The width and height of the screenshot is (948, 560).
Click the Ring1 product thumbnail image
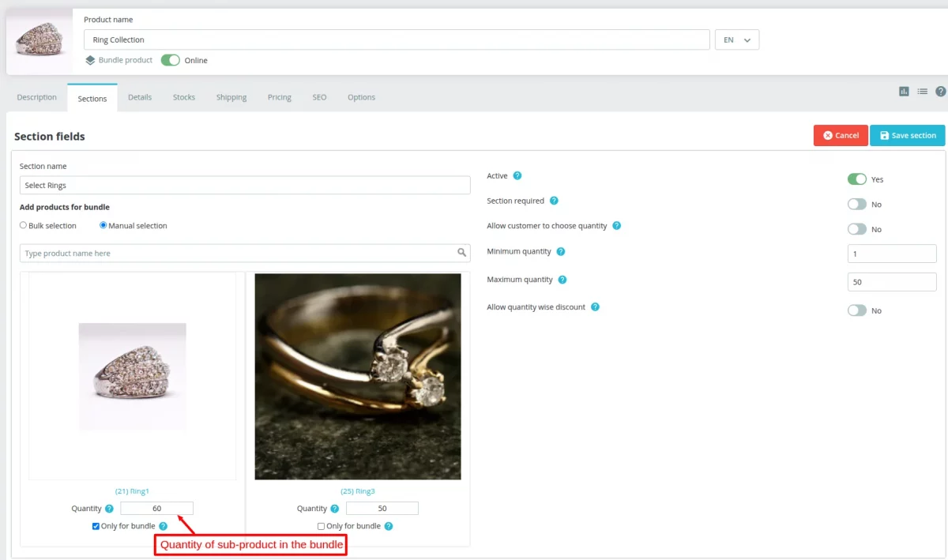click(132, 377)
